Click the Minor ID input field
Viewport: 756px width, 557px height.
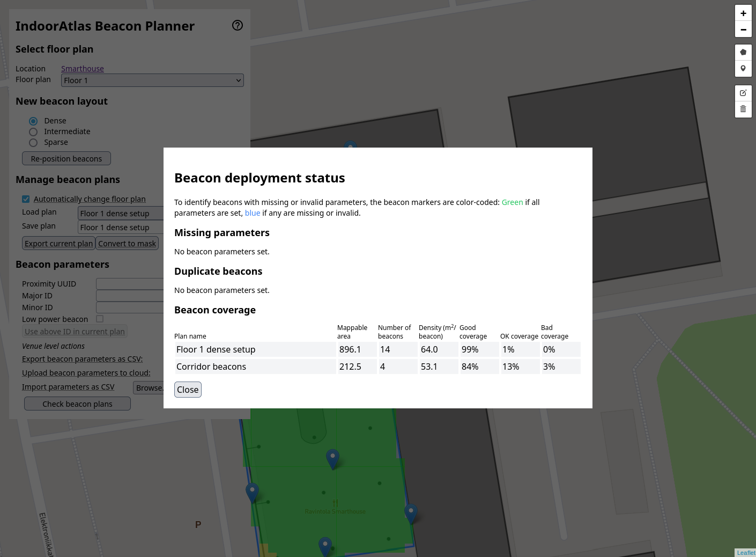[130, 307]
